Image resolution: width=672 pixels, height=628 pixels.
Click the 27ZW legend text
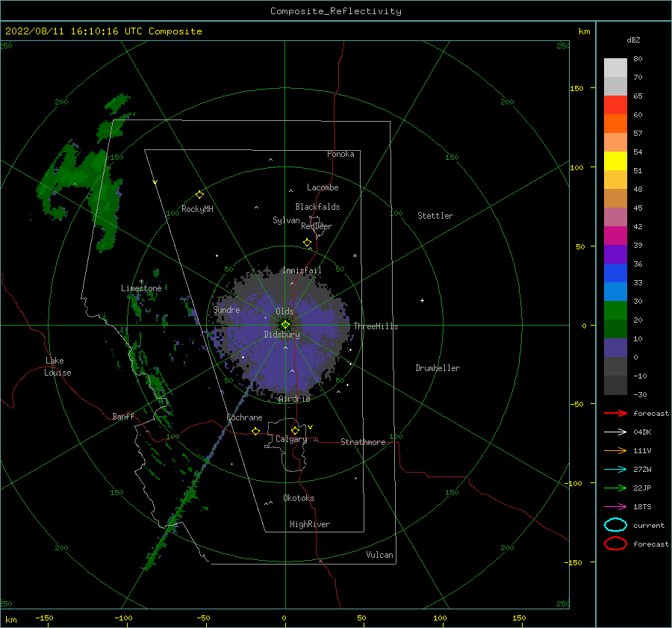(x=642, y=470)
